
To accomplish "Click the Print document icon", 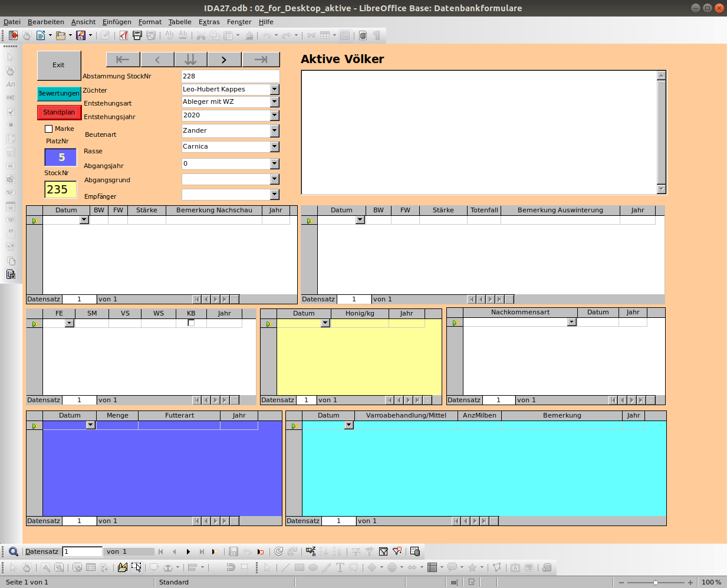I will coord(137,35).
